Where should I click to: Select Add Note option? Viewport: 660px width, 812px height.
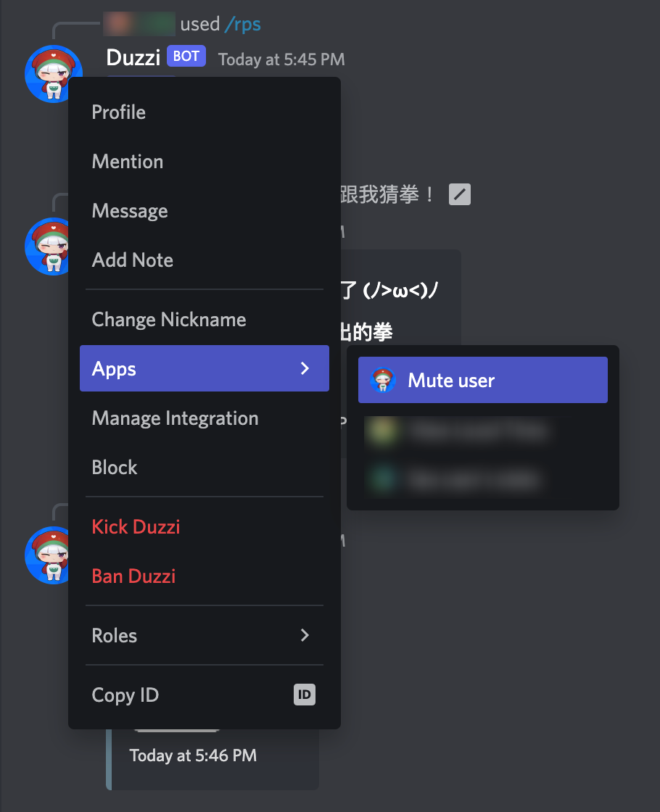pos(205,260)
